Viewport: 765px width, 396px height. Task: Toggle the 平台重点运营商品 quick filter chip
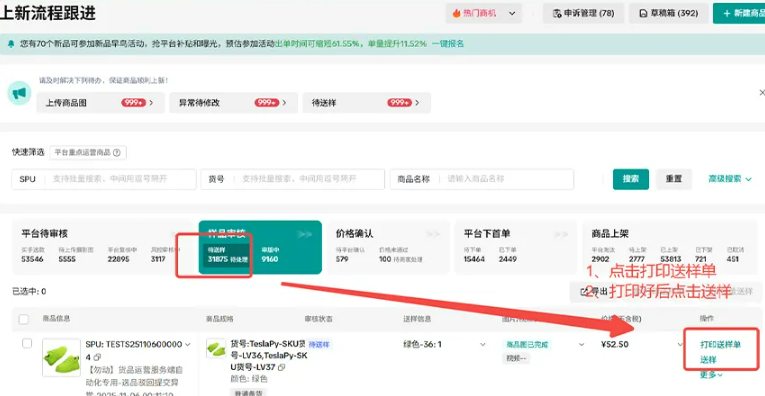click(88, 153)
